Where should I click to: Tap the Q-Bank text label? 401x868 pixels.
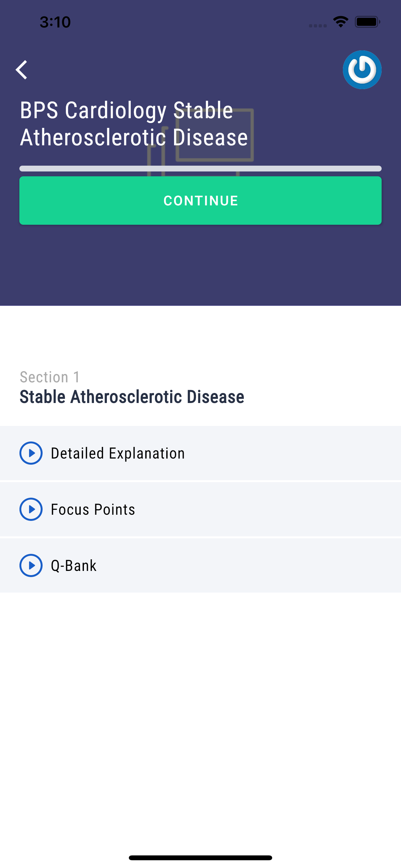pyautogui.click(x=74, y=565)
